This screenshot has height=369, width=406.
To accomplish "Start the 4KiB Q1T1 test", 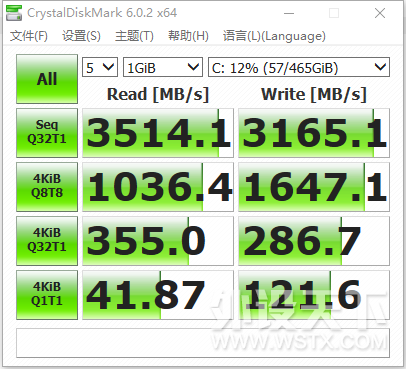I will (47, 295).
